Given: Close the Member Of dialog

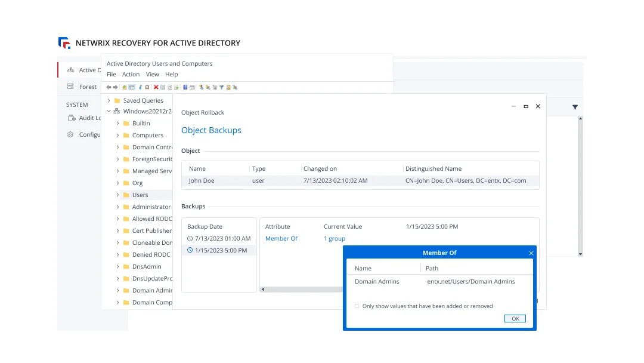Looking at the screenshot, I should coord(531,253).
